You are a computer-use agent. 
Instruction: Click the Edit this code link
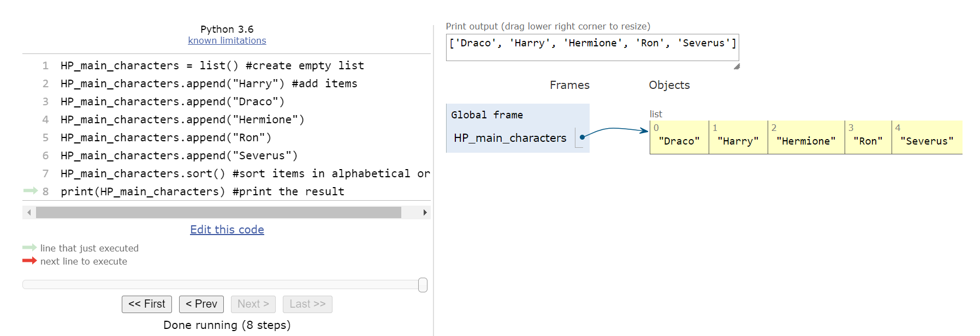pyautogui.click(x=227, y=230)
